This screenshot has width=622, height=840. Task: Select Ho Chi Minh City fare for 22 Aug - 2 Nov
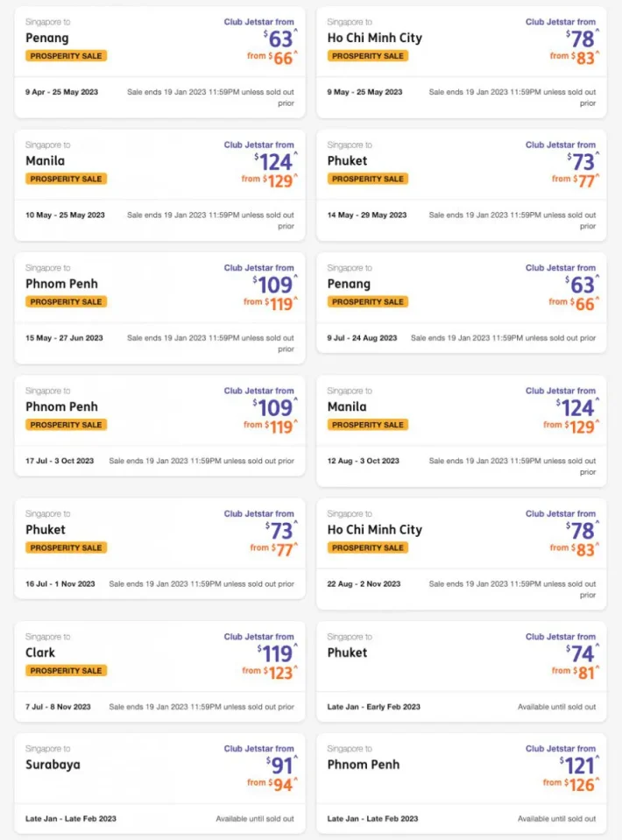click(461, 553)
